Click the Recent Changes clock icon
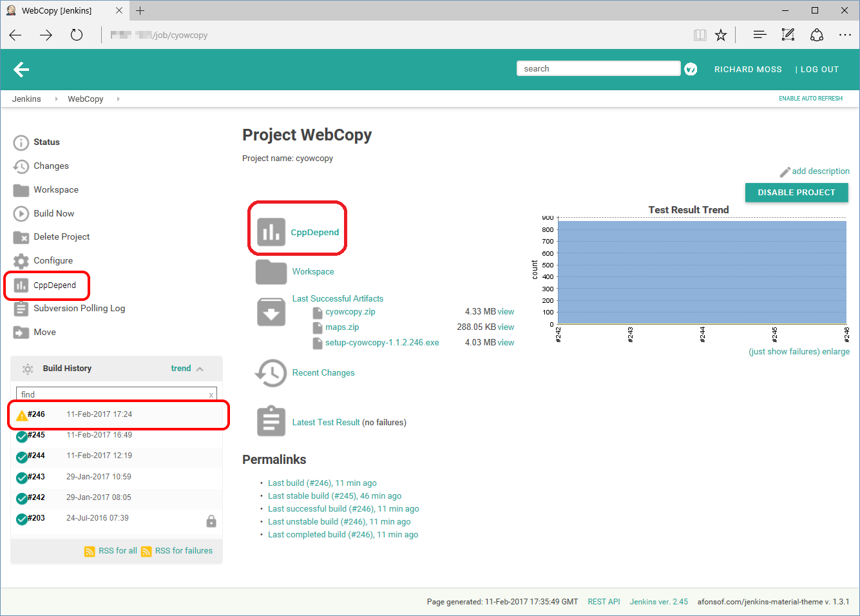The height and width of the screenshot is (616, 860). click(271, 373)
